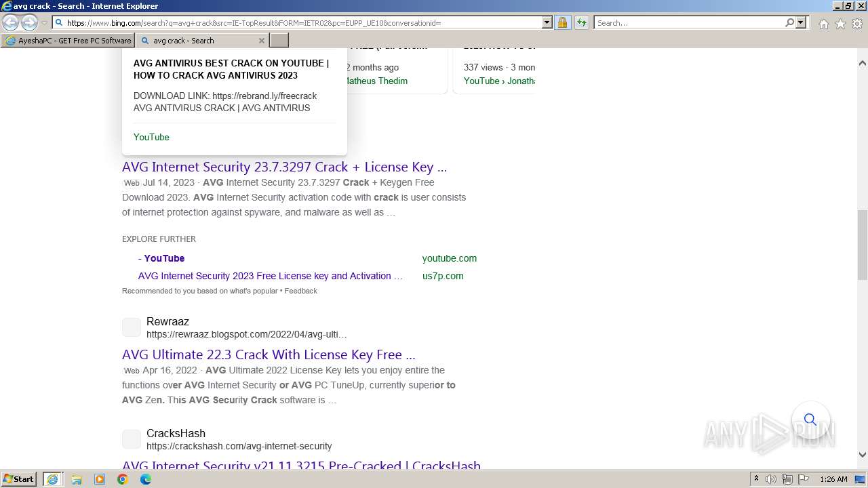868x488 pixels.
Task: Open File Explorer from the taskbar
Action: click(77, 479)
